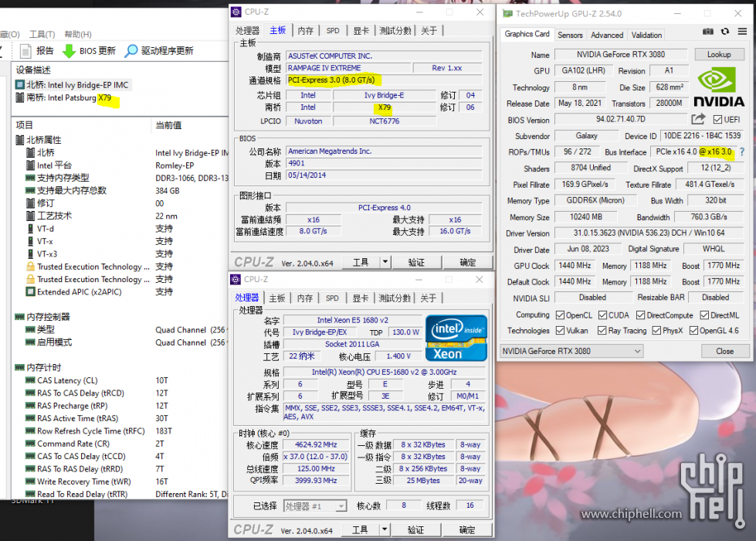
Task: Click the 内存控制器 memory icon
Action: (x=20, y=317)
